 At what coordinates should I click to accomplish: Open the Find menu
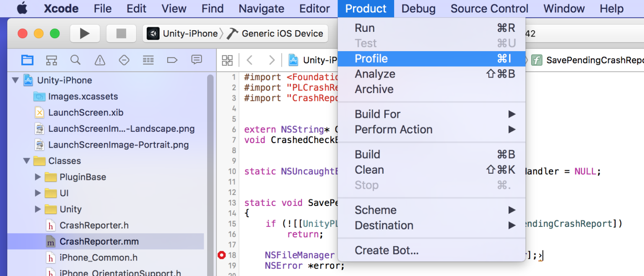213,8
